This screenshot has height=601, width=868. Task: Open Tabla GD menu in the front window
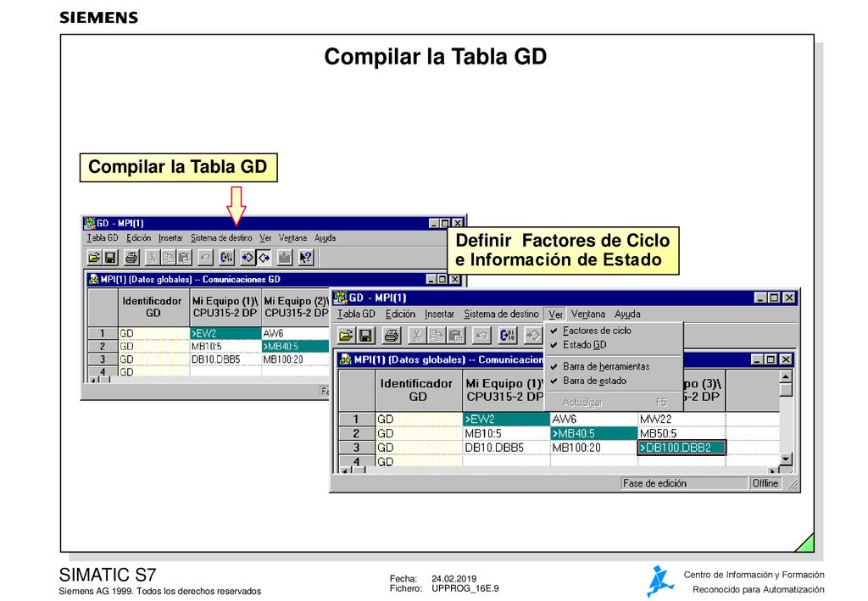pyautogui.click(x=356, y=314)
